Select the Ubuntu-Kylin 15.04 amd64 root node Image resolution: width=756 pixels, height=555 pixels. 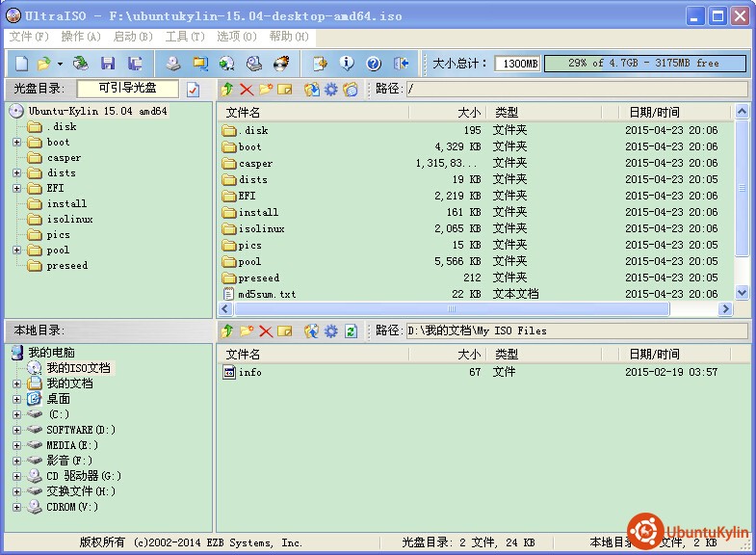(90, 112)
